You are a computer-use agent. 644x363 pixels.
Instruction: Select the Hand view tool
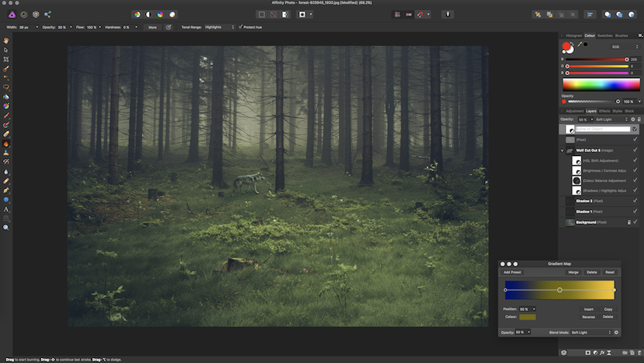pos(6,40)
